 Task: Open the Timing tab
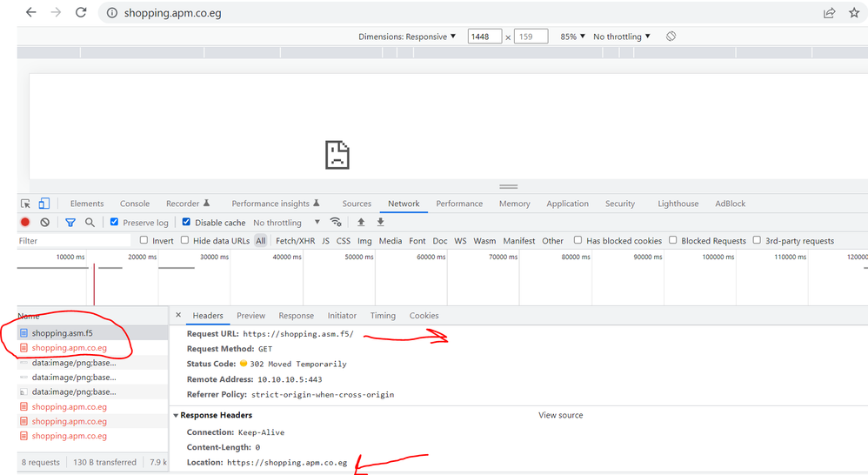pyautogui.click(x=383, y=316)
